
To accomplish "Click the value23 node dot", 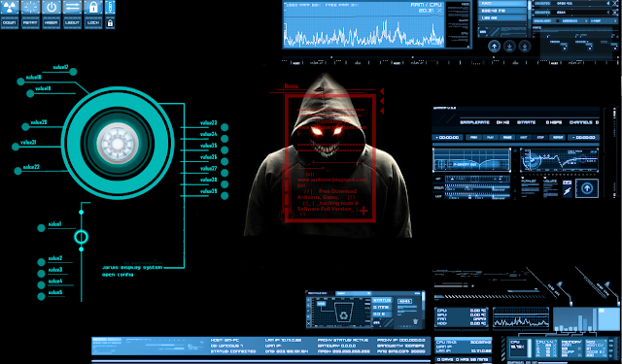I will point(225,127).
